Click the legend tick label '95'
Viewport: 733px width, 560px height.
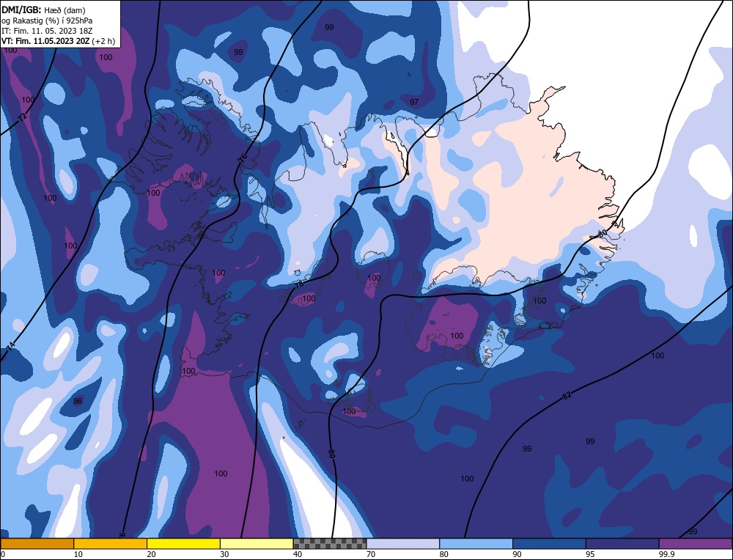[x=590, y=554]
